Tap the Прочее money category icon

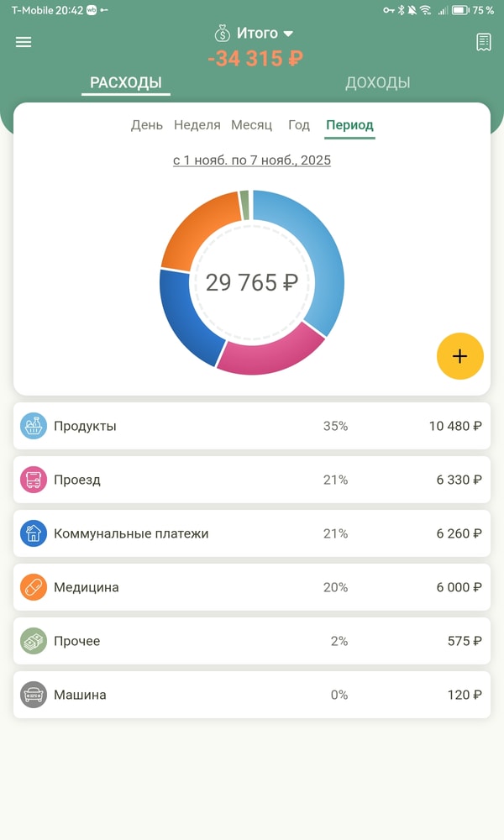point(34,641)
